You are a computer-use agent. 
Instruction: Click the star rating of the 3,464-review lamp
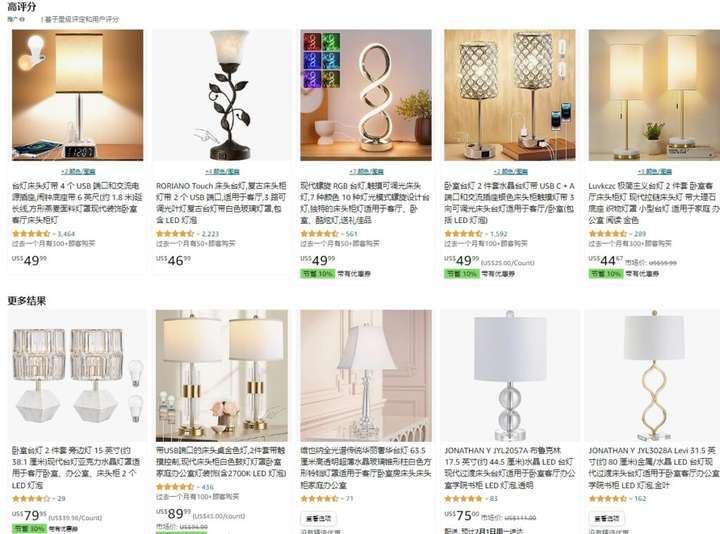(31, 234)
